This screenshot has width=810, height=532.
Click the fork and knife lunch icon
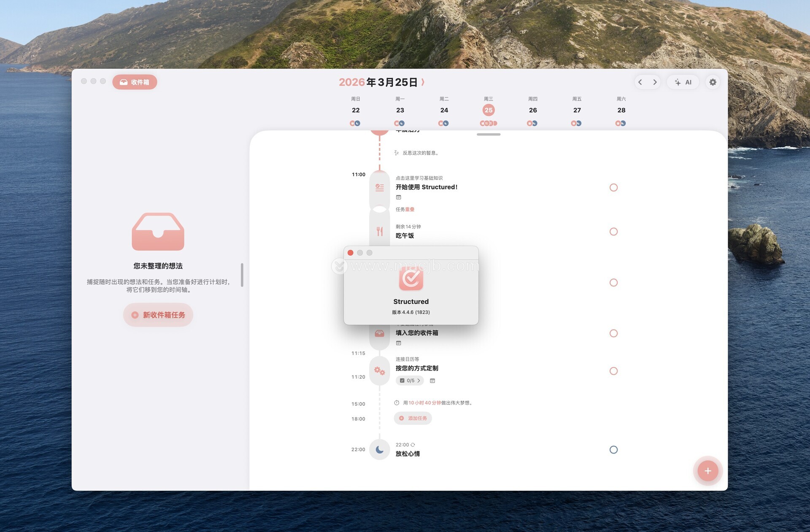point(379,231)
